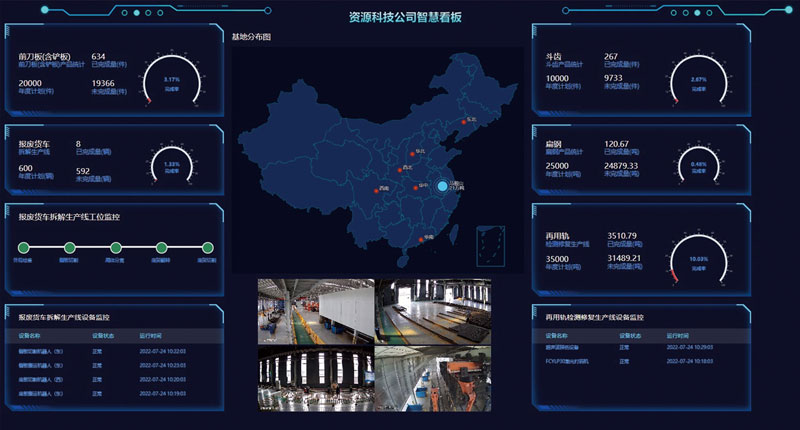
Task: Click the 东北 base marker on map
Action: pyautogui.click(x=462, y=122)
